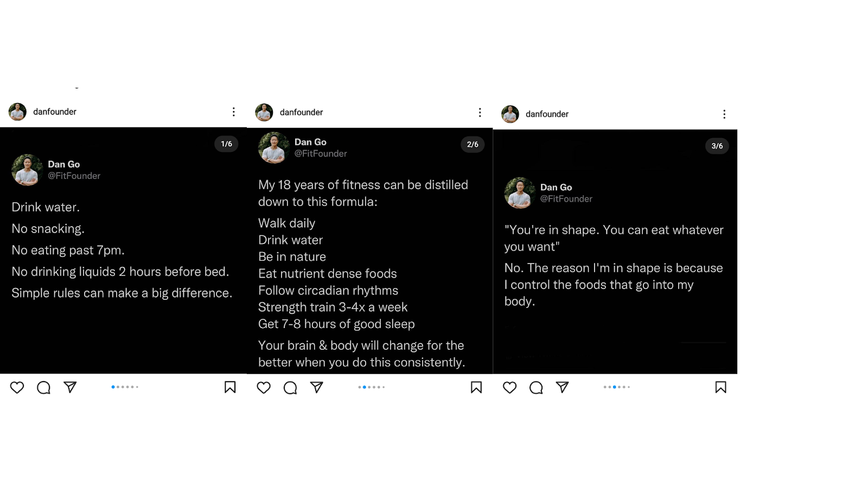
Task: Open danfounder username on the first post
Action: click(x=55, y=112)
